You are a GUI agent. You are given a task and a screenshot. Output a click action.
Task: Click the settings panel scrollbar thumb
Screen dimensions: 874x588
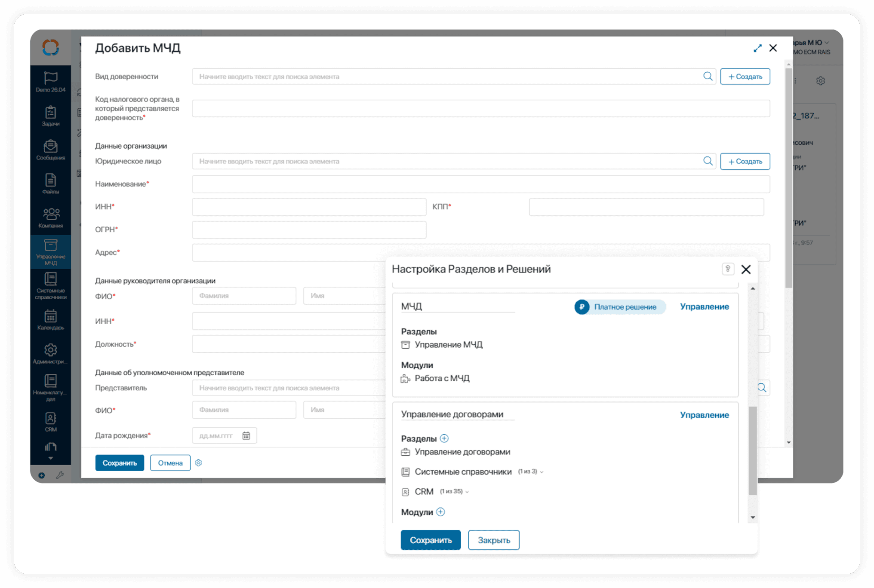coord(753,450)
